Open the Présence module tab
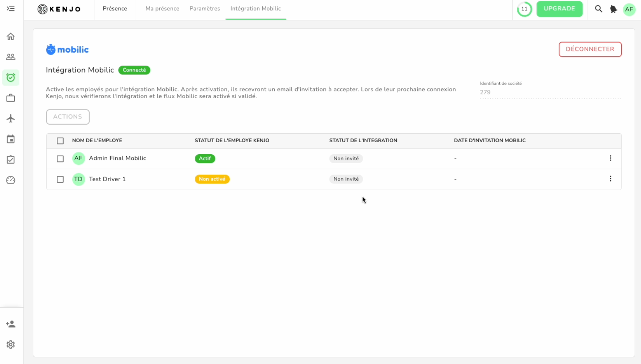This screenshot has width=641, height=364. [115, 9]
